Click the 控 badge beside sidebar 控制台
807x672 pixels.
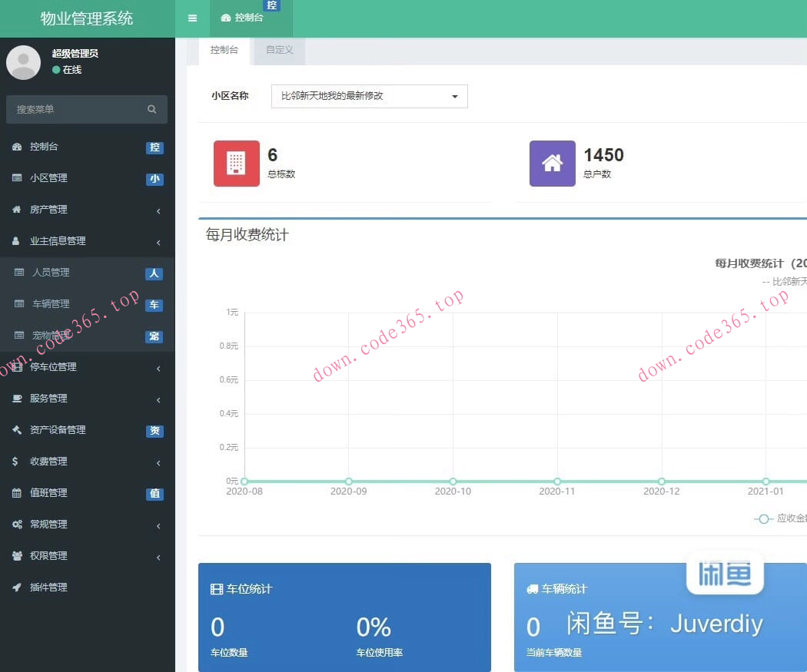[x=155, y=147]
